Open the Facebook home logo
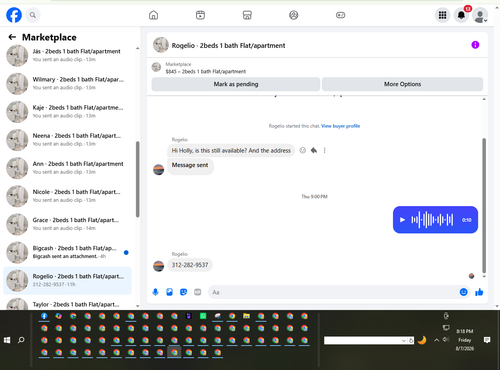 coord(14,15)
